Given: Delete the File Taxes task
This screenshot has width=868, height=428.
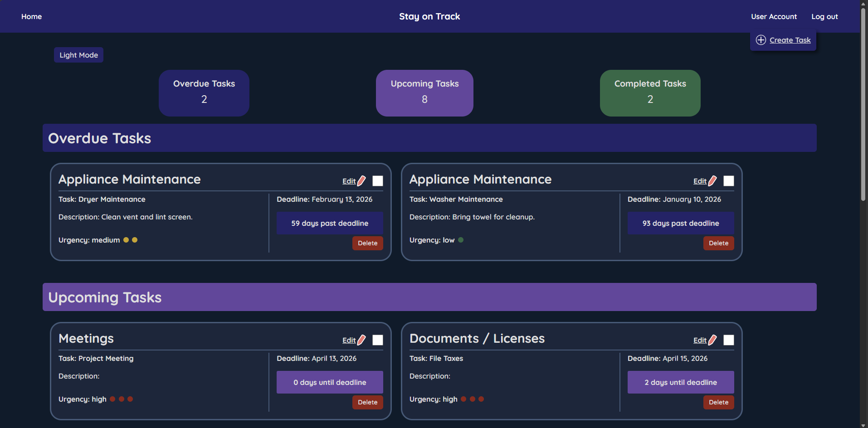Looking at the screenshot, I should point(719,402).
